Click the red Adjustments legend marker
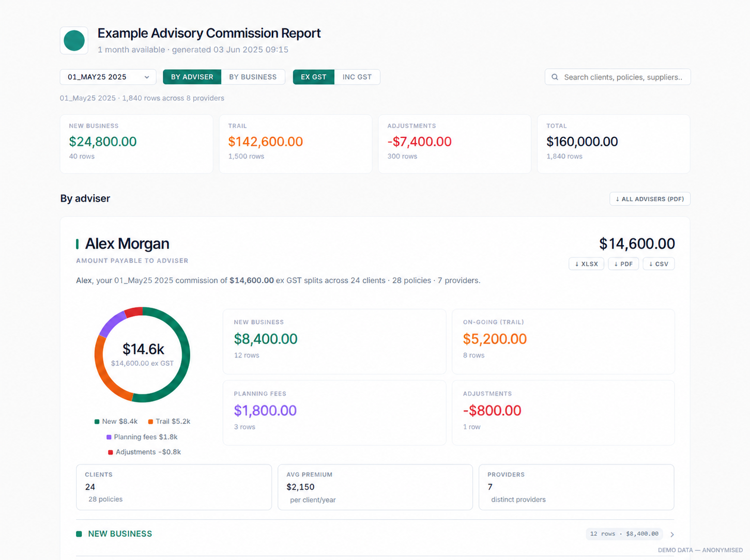This screenshot has height=560, width=750. pos(110,452)
